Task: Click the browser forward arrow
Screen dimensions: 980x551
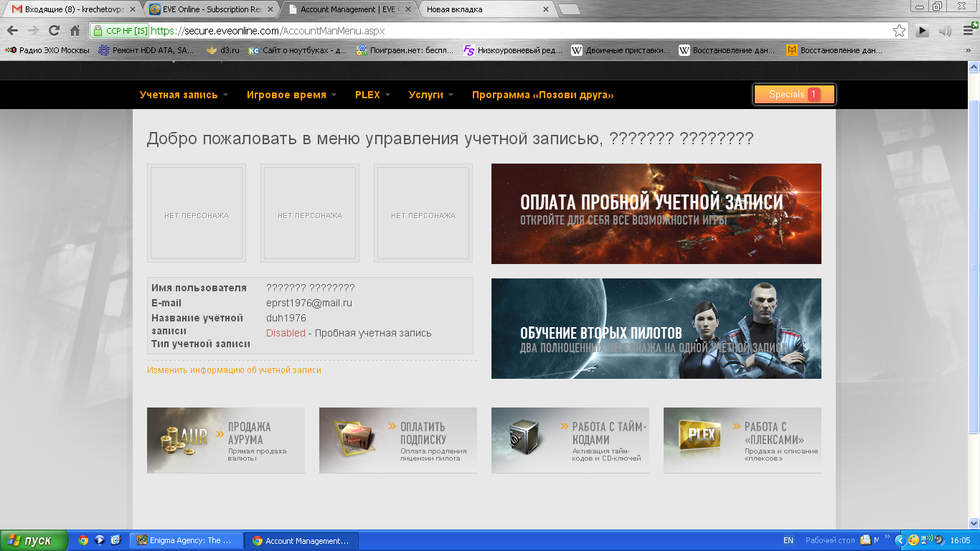Action: point(33,31)
